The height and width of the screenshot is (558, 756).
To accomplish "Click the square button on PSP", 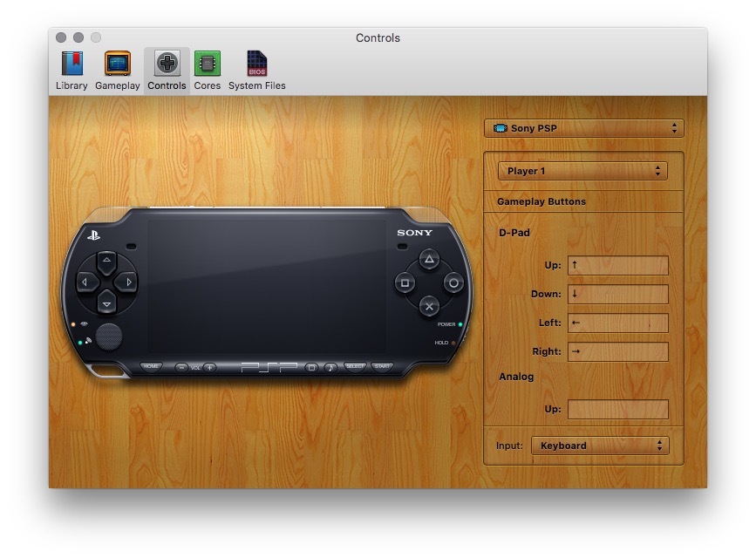I will click(405, 283).
